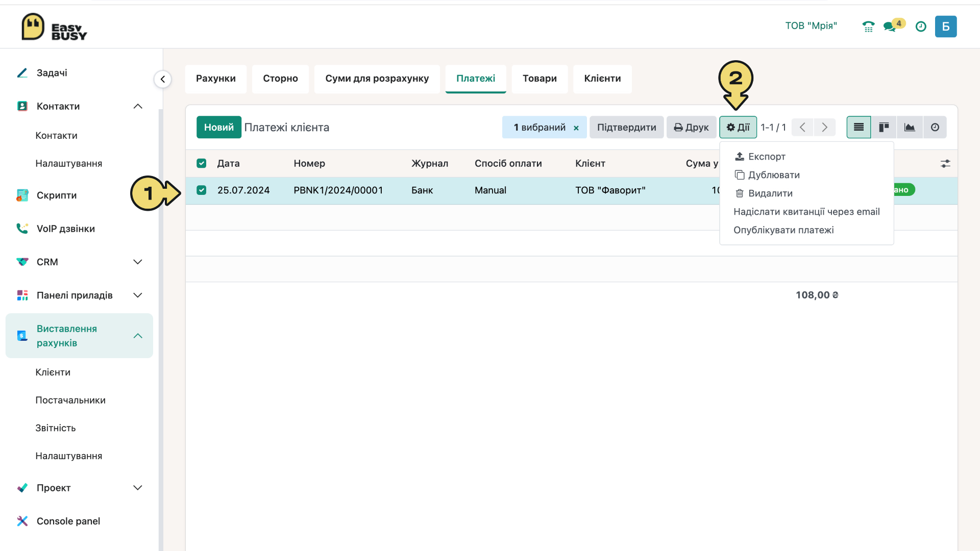Sort by Номер column header
The width and height of the screenshot is (980, 551).
tap(309, 163)
